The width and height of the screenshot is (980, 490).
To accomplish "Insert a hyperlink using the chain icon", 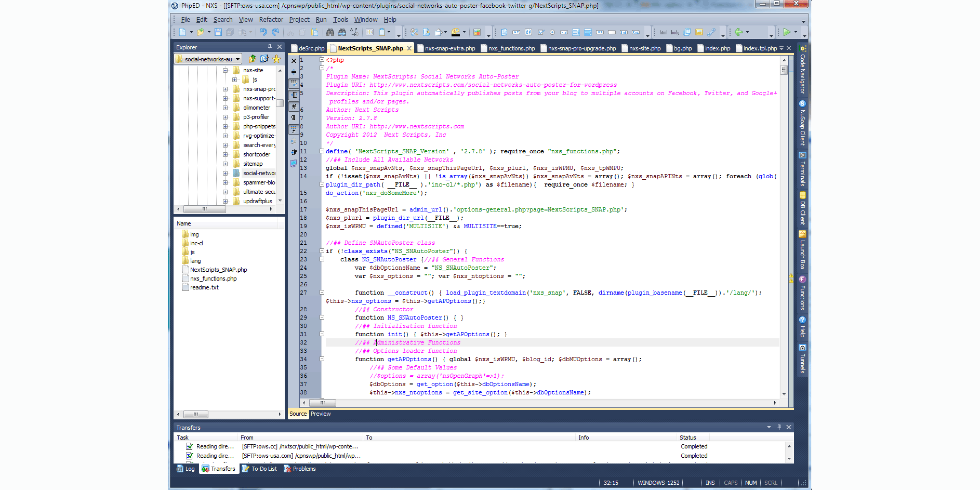I will (x=711, y=32).
